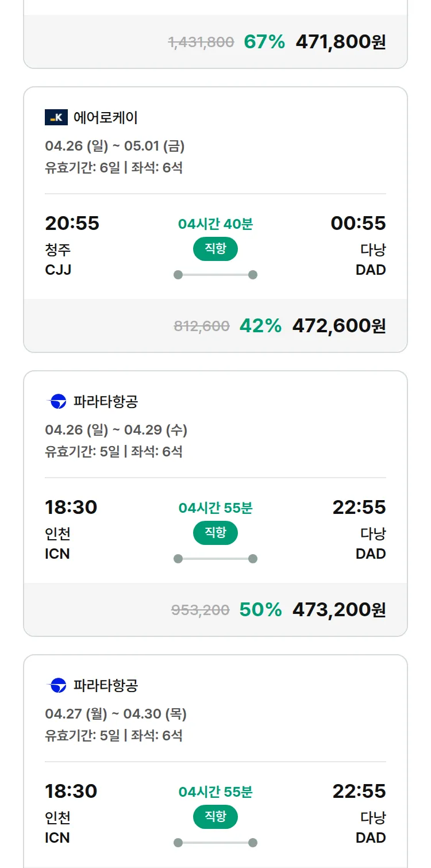Select the 473,200원 Parata Air fare

click(x=338, y=610)
